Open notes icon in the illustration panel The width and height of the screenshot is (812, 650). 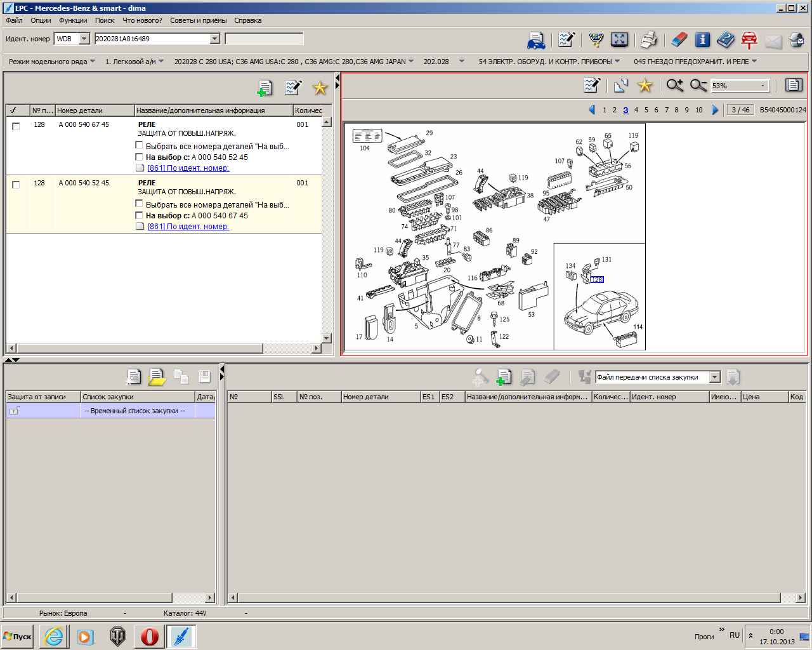click(592, 85)
